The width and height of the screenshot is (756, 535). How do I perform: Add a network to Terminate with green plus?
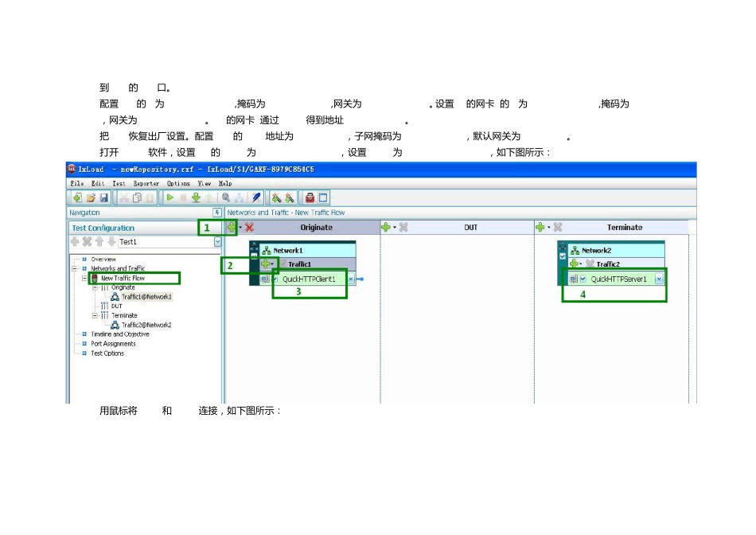[x=540, y=227]
